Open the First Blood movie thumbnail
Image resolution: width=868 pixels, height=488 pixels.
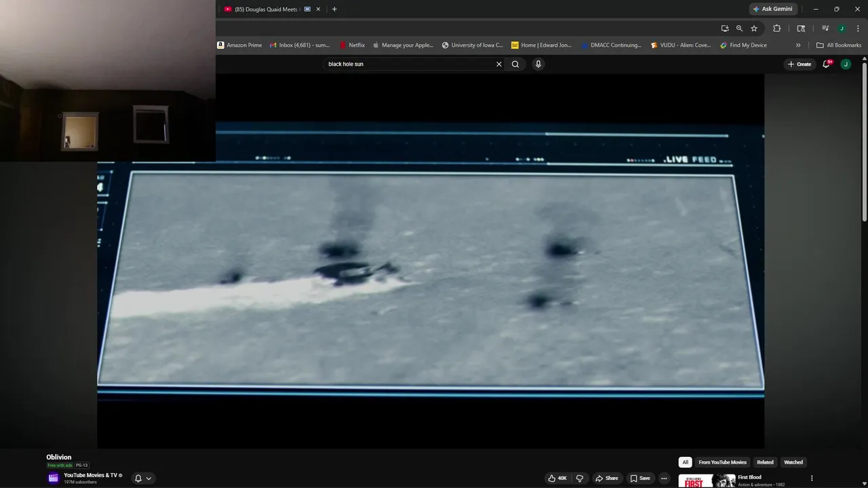coord(707,481)
